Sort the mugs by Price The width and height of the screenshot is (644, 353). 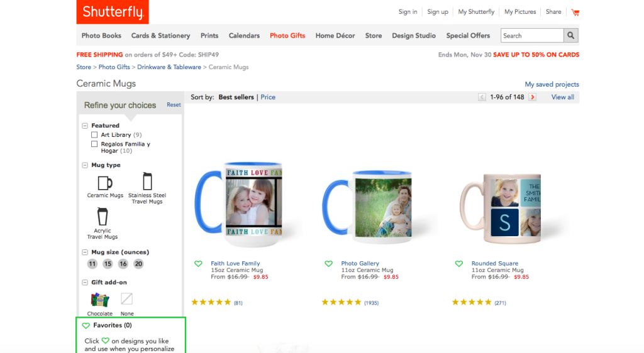point(268,97)
